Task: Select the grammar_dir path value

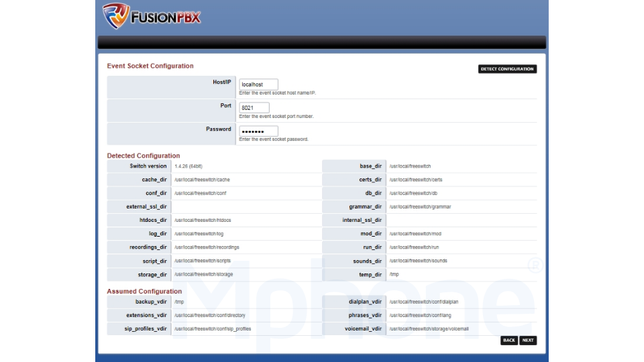Action: coord(420,207)
